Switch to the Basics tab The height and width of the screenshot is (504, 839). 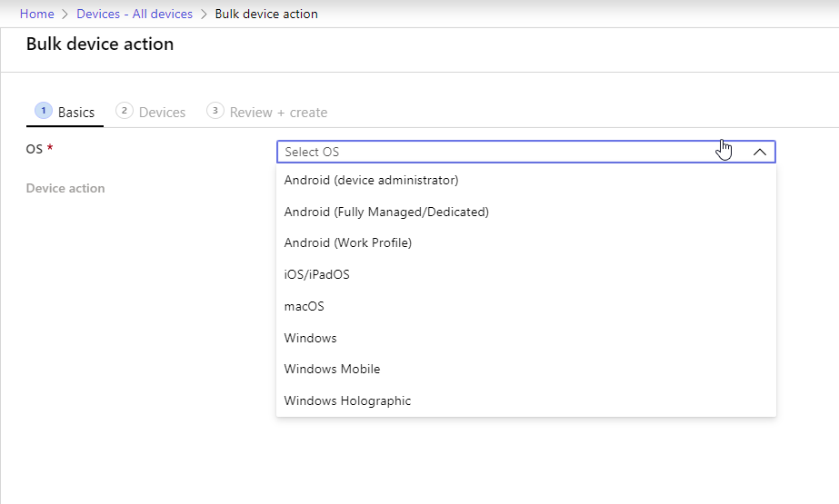[x=75, y=113]
